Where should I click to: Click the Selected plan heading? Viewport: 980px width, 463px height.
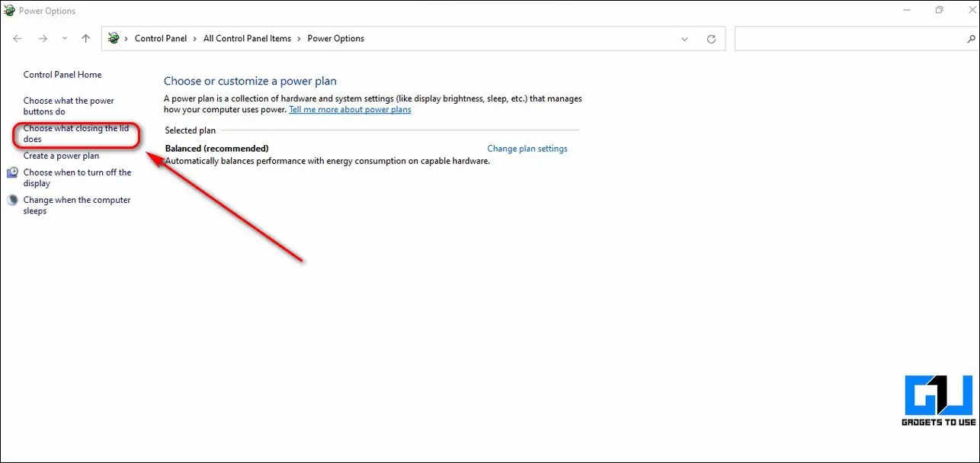(191, 131)
